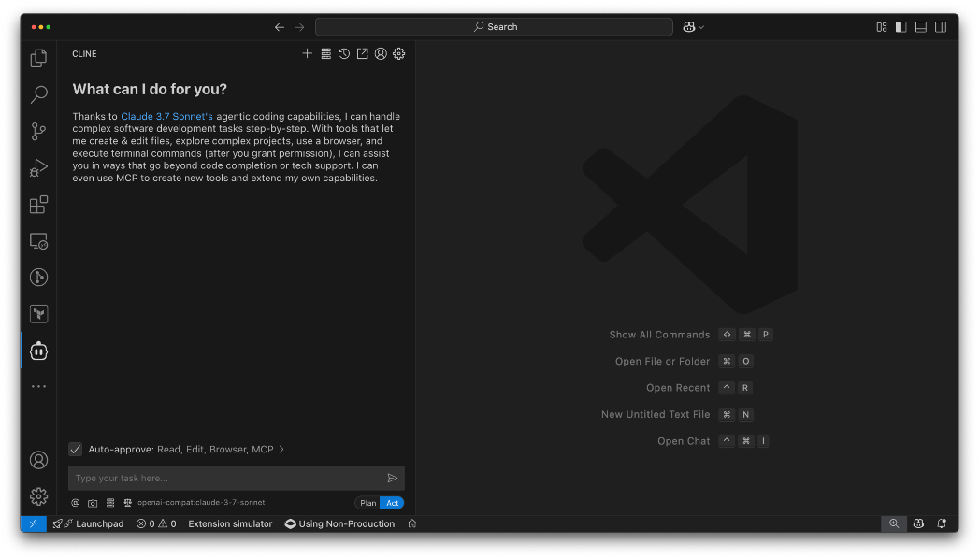
Task: Switch Cline to Plan mode
Action: (x=368, y=503)
